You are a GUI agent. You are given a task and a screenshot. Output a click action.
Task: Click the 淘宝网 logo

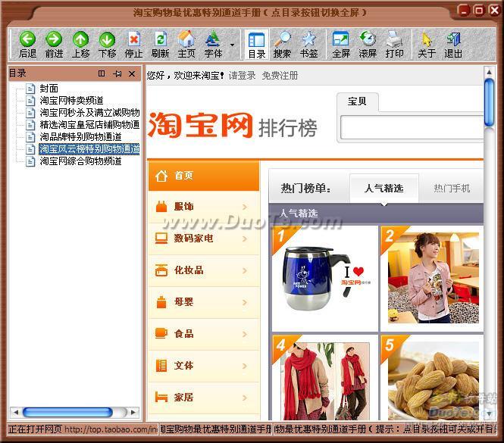click(x=200, y=125)
